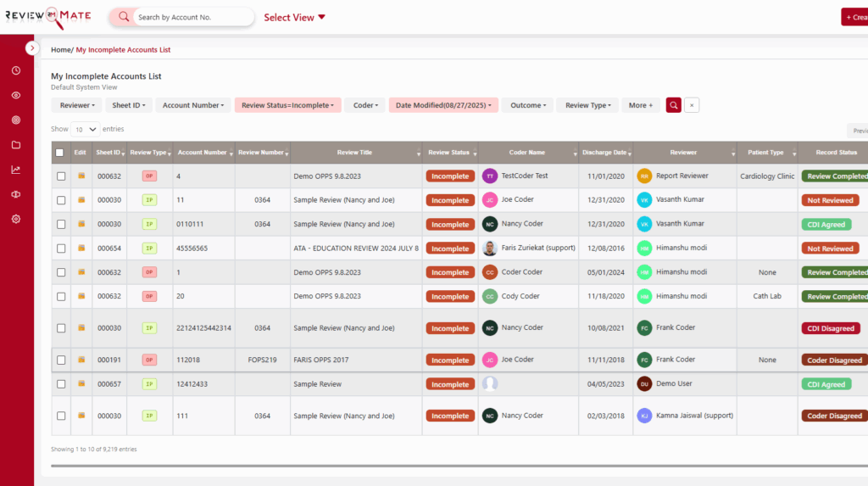Open the settings gear in the sidebar

click(16, 219)
